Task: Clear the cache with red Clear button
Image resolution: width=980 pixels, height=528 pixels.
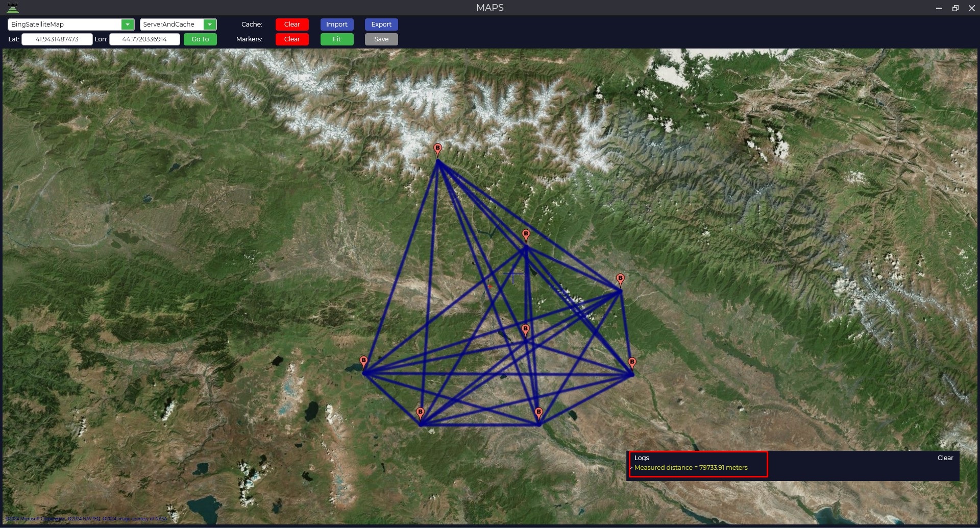Action: click(x=292, y=25)
